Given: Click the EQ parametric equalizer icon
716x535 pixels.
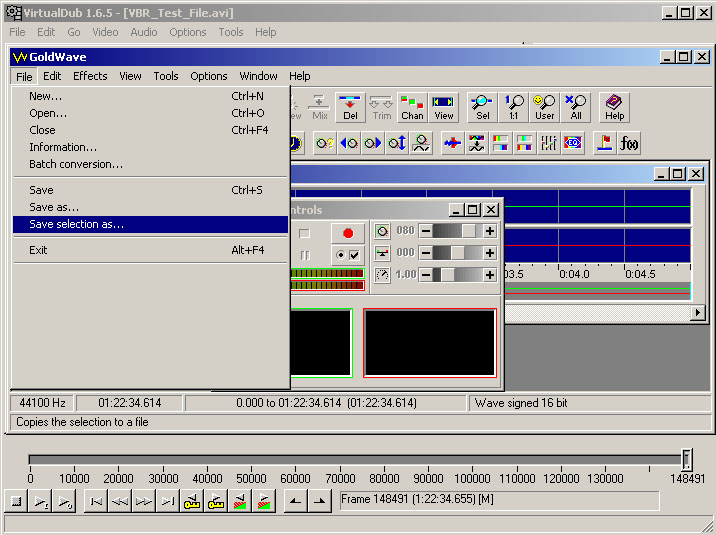Looking at the screenshot, I should [573, 143].
